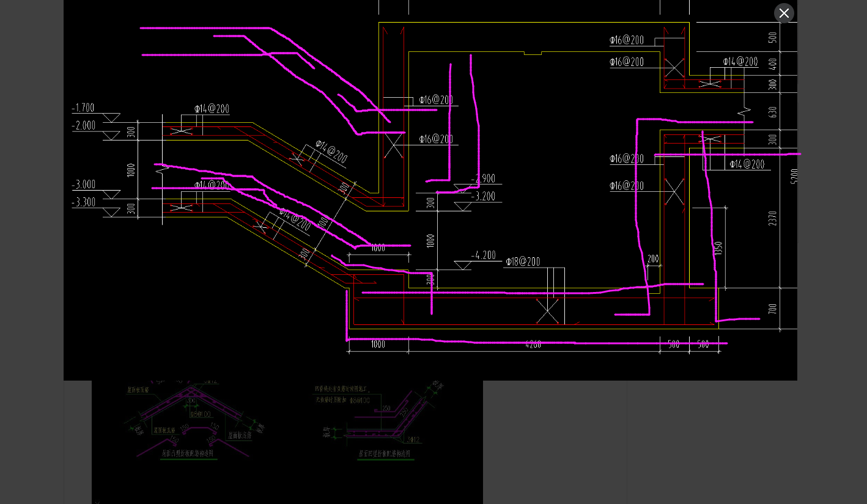Click the 4260 bottom dimension value

[x=533, y=345]
